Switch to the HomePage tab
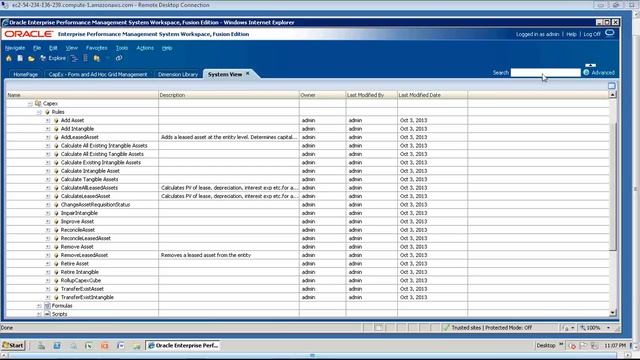This screenshot has width=640, height=360. pyautogui.click(x=25, y=74)
